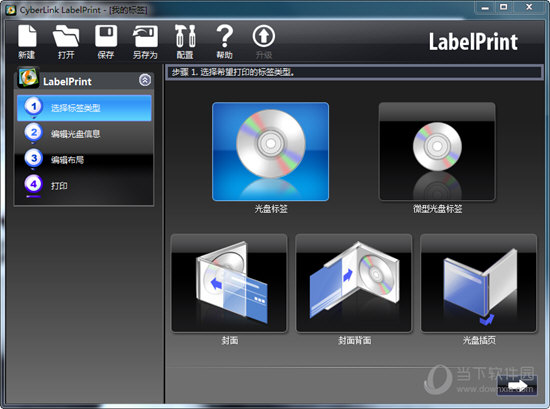The height and width of the screenshot is (409, 550).
Task: Close the LabelPrint window
Action: (529, 7)
